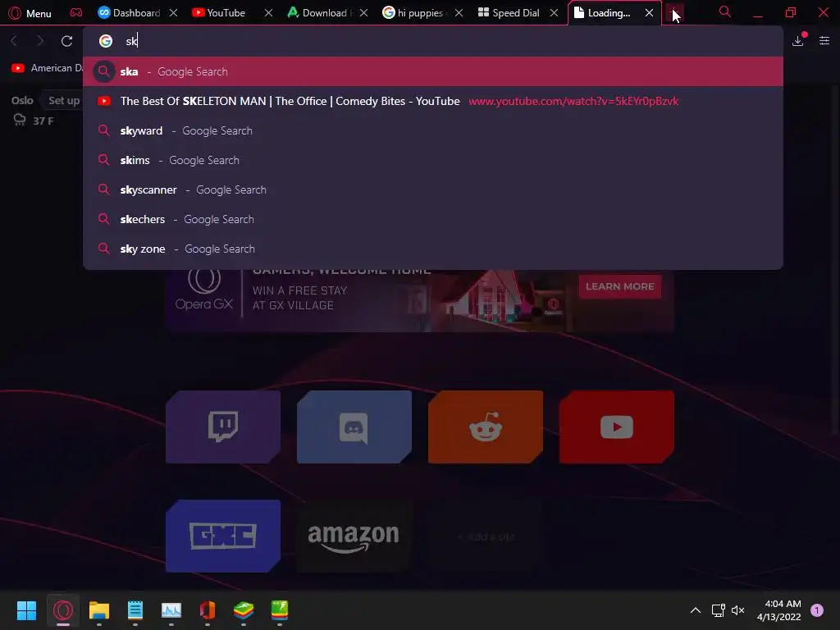
Task: Click the muted volume tray icon
Action: tap(738, 610)
